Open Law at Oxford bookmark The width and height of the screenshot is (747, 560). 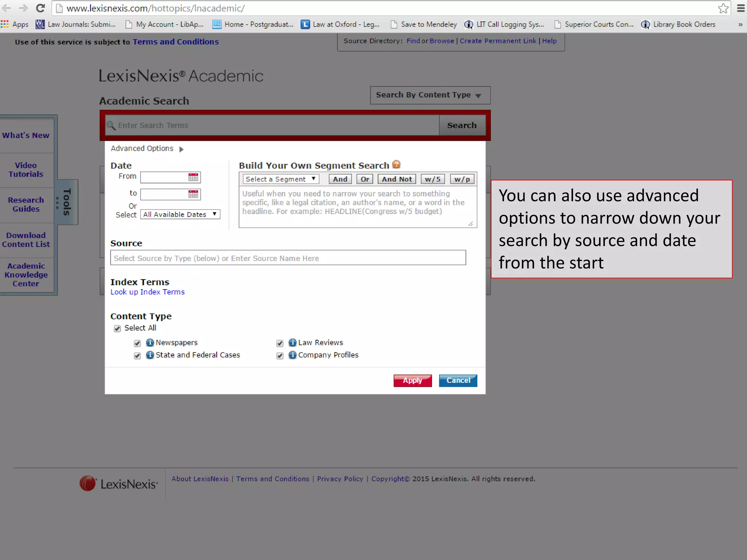click(340, 24)
